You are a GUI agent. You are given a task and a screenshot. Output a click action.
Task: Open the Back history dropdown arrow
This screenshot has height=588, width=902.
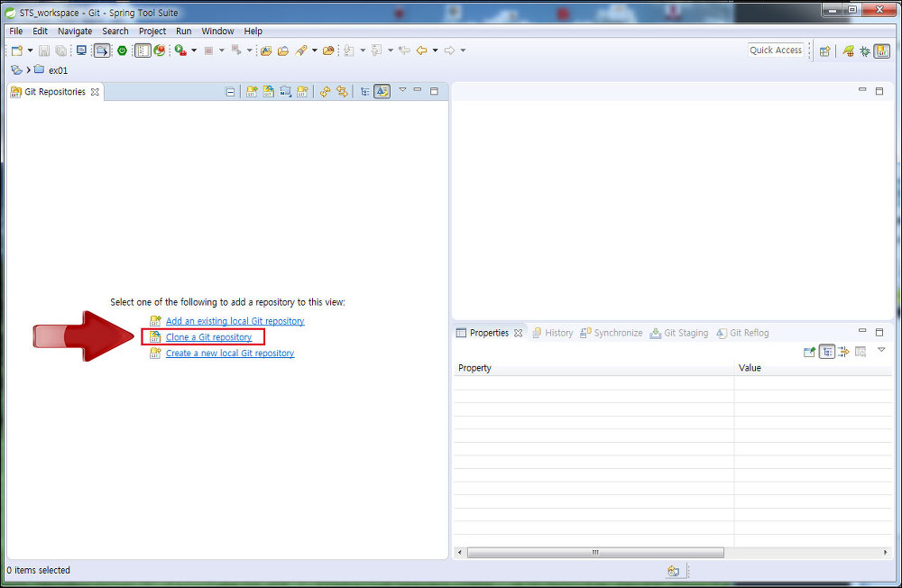pos(435,51)
